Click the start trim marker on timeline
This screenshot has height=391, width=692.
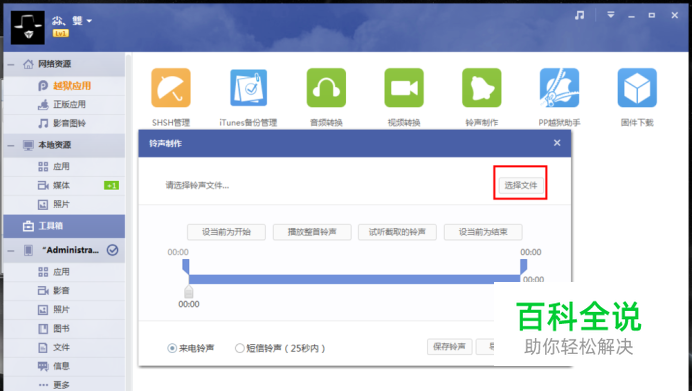[186, 267]
